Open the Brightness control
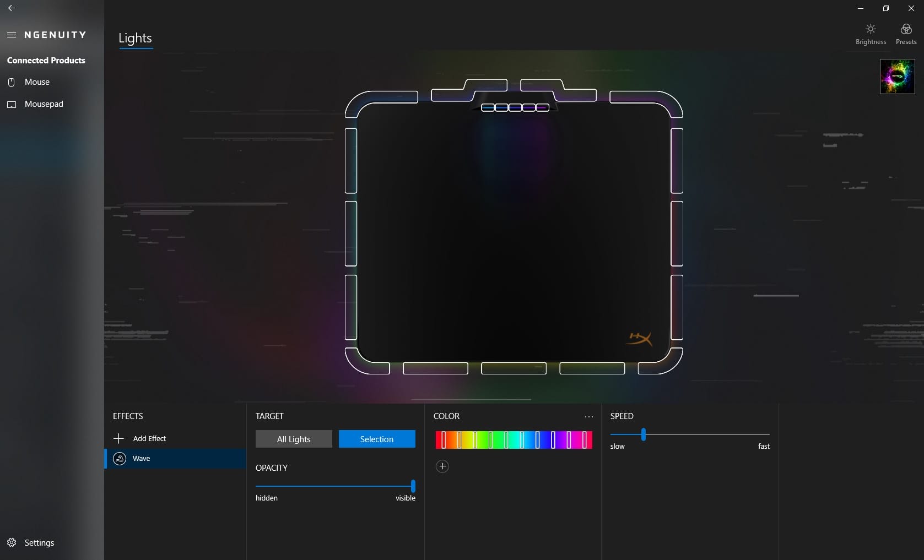The height and width of the screenshot is (560, 924). click(871, 34)
